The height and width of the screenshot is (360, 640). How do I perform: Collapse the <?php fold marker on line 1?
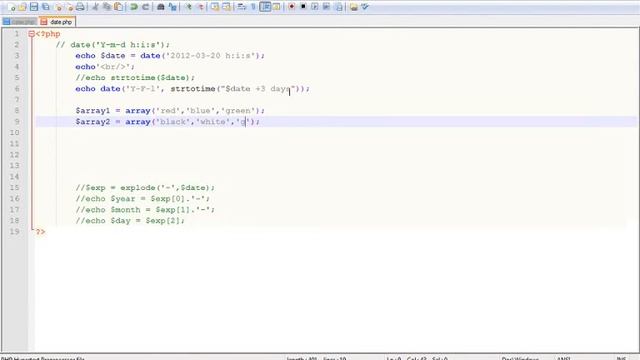pos(31,34)
